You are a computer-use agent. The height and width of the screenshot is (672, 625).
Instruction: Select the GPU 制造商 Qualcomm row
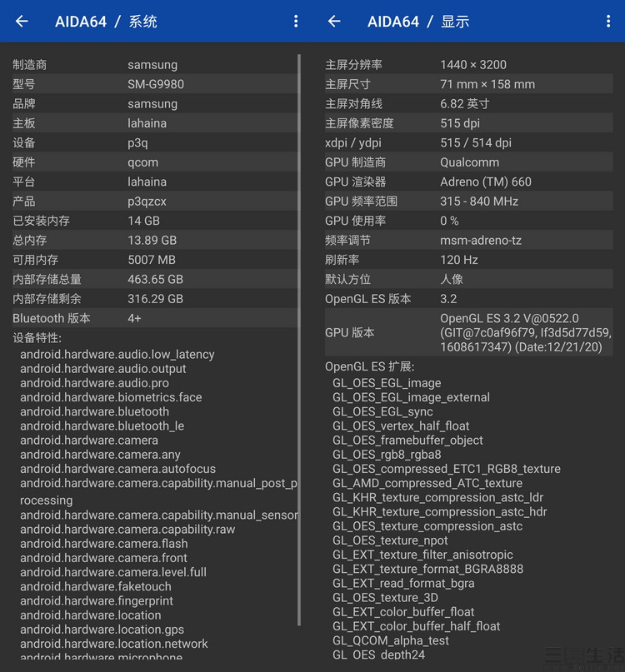coord(469,162)
